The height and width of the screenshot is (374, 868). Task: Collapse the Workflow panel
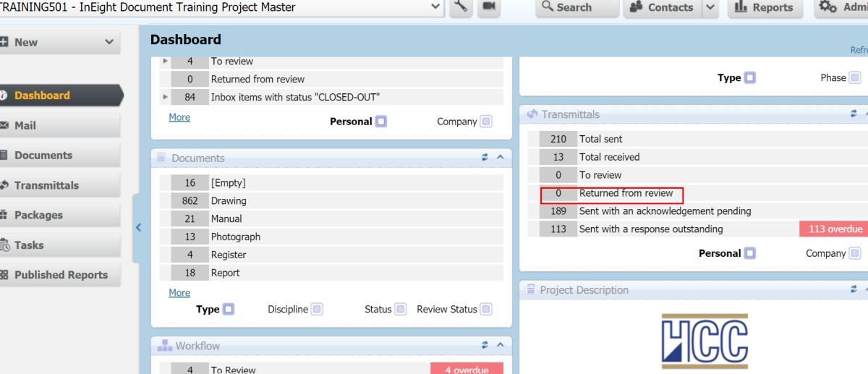[500, 346]
